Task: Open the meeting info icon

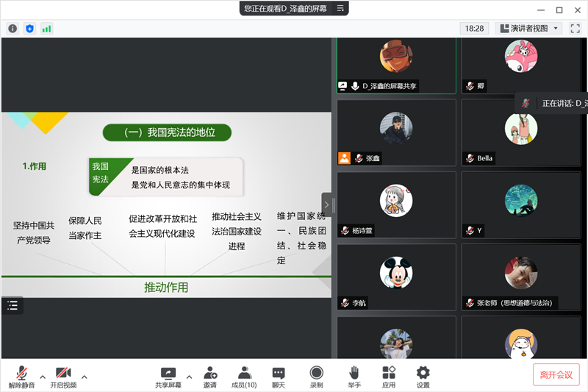Action: 12,29
